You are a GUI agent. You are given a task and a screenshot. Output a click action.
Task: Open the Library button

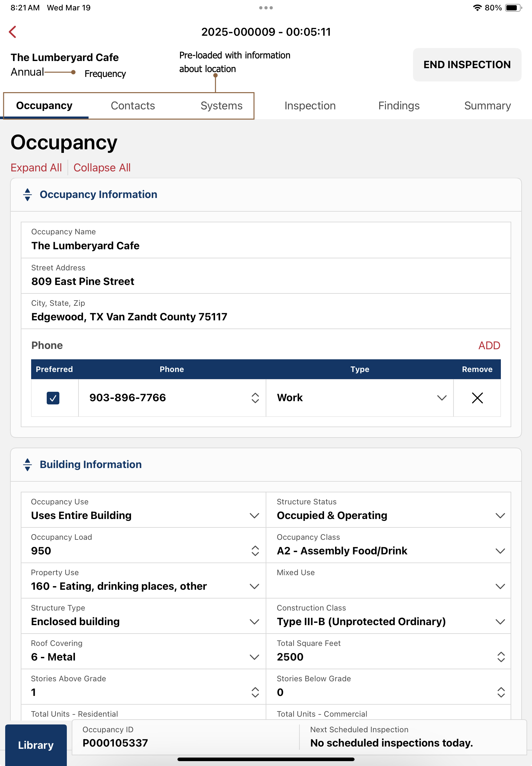(x=36, y=745)
